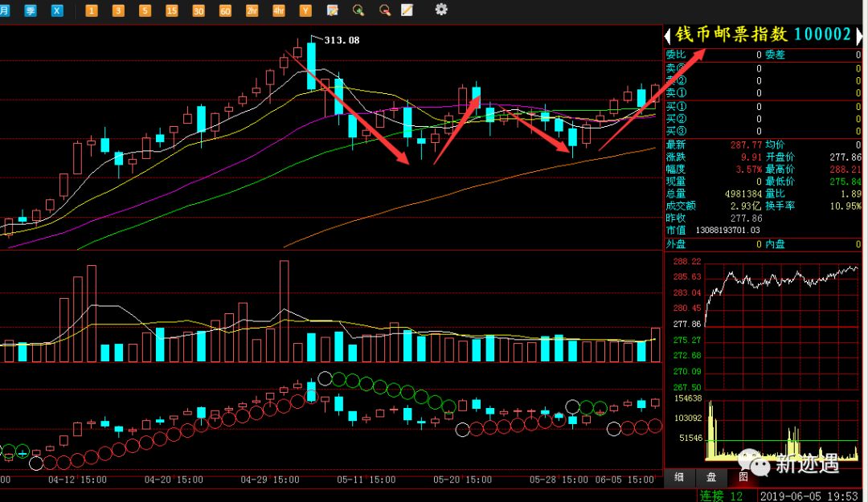
Task: Click index code 100002
Action: point(823,35)
